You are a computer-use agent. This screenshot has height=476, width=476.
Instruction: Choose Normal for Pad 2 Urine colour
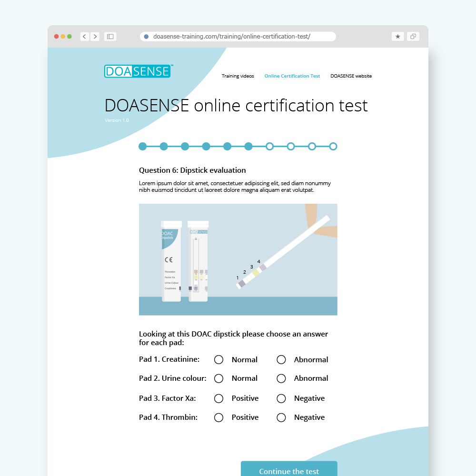coord(218,378)
